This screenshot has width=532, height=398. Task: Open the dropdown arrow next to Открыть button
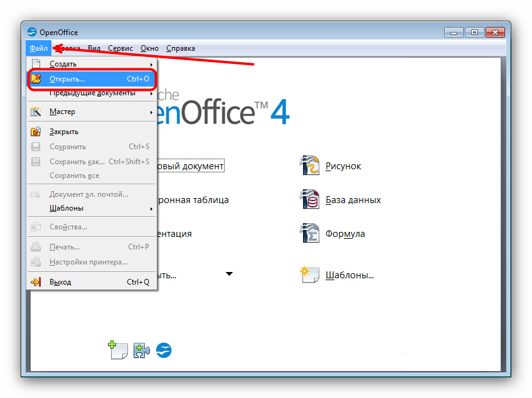click(x=230, y=274)
